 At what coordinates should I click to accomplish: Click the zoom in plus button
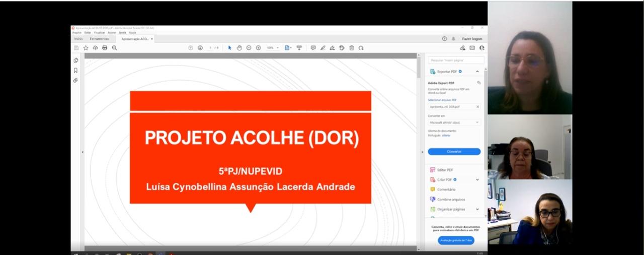pos(258,48)
